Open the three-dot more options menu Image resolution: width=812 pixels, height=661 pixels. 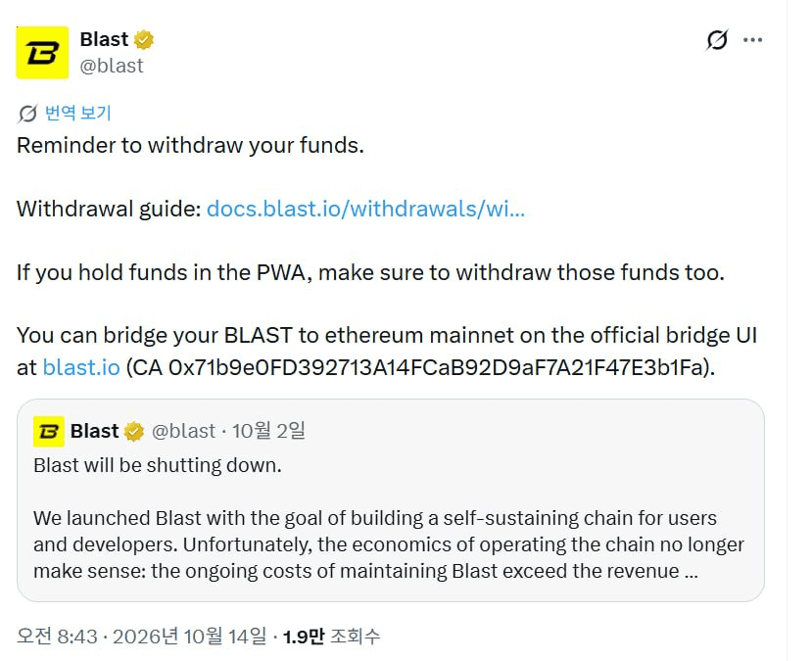[752, 40]
